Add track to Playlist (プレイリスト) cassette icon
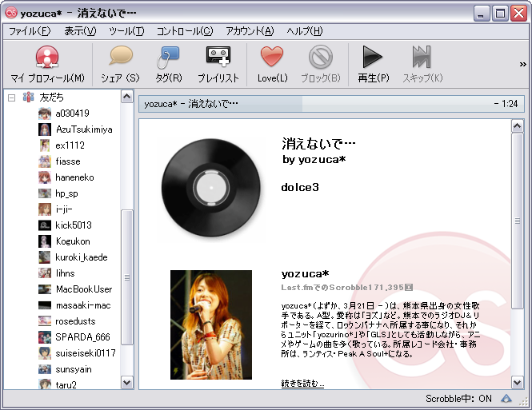 click(x=218, y=56)
